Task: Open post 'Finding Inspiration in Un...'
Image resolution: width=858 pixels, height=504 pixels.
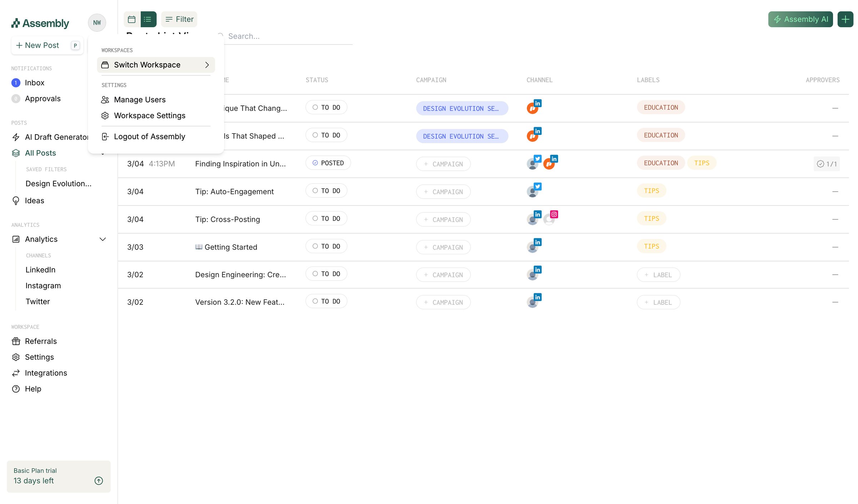Action: click(x=240, y=164)
